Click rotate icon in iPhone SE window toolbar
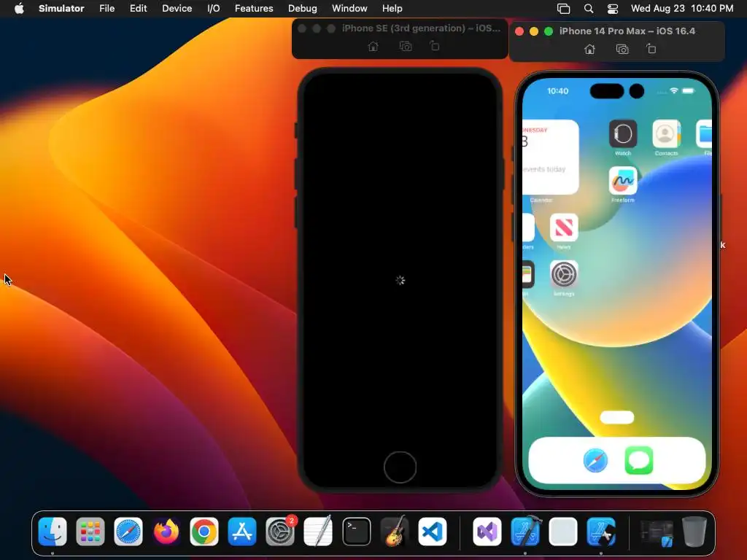 click(435, 46)
